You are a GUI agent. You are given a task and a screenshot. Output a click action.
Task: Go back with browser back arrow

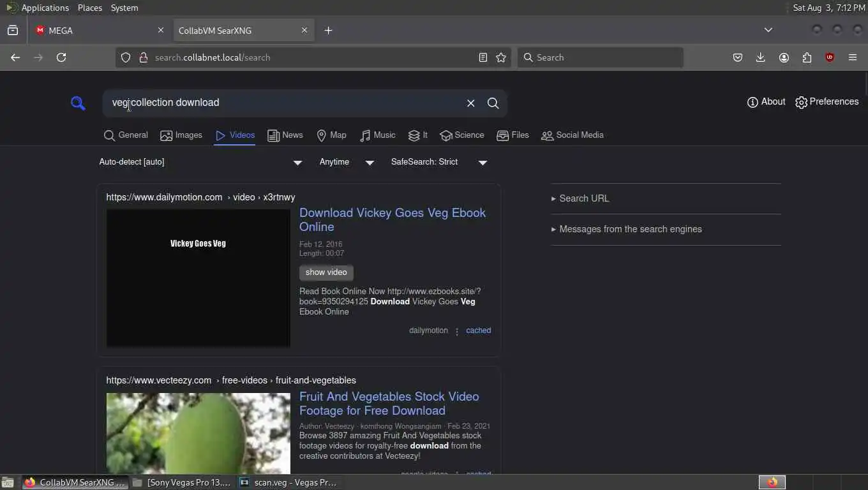tap(15, 57)
